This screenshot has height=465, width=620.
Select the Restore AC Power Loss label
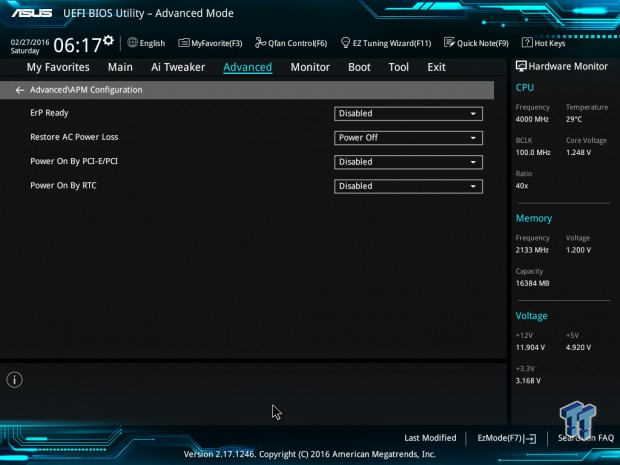(74, 137)
